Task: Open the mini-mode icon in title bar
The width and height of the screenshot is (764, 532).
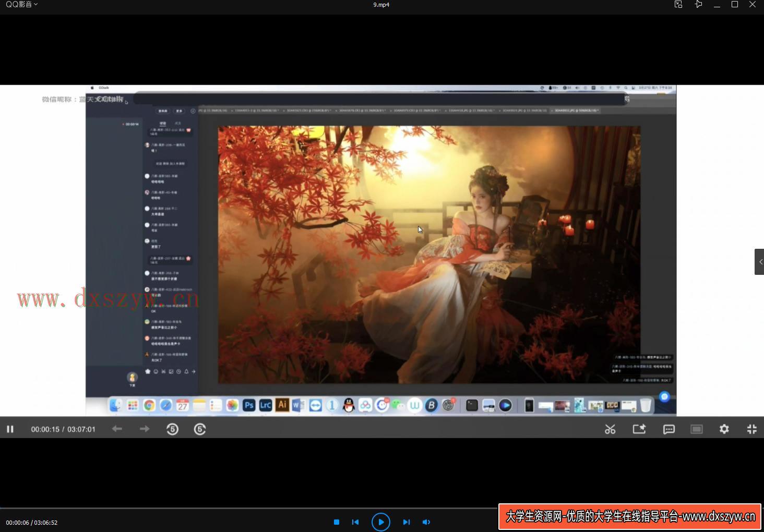Action: pos(678,4)
